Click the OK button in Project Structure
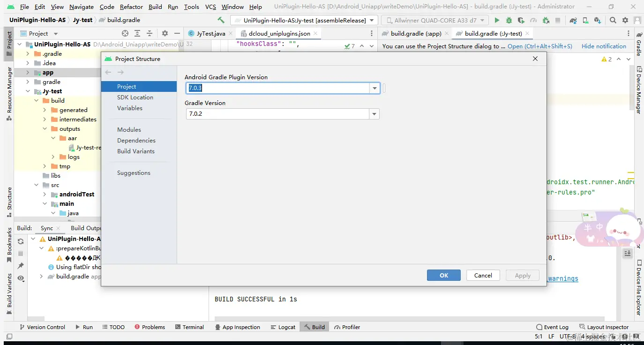This screenshot has height=345, width=644. [443, 275]
